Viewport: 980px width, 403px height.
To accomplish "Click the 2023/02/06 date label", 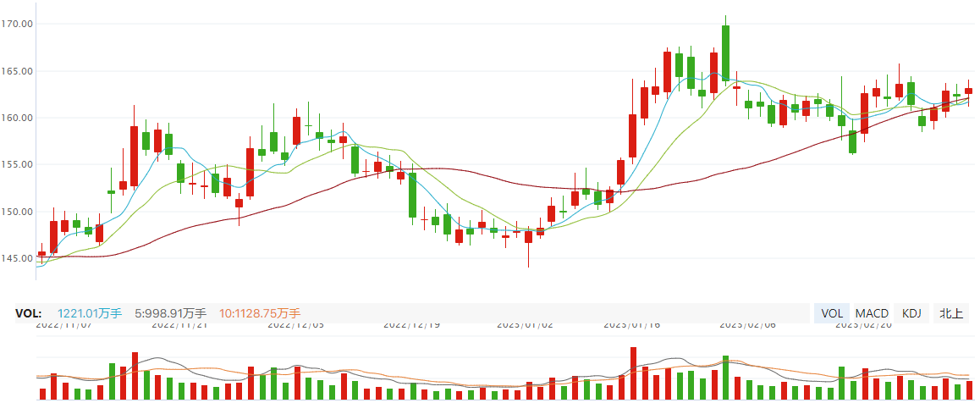I will click(x=747, y=325).
